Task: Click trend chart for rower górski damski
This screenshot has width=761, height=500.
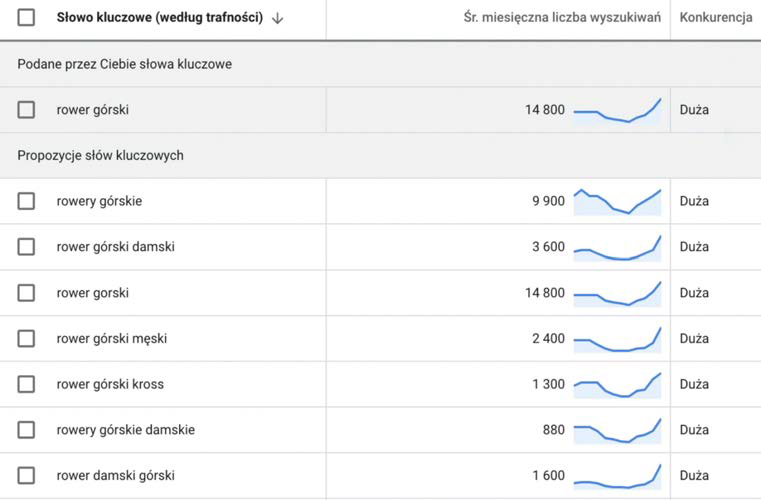Action: coord(617,247)
